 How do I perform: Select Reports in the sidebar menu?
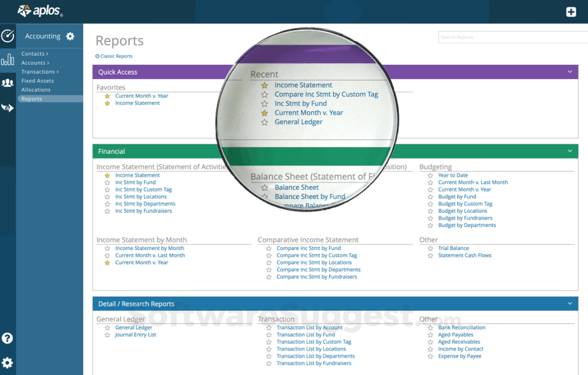(31, 98)
